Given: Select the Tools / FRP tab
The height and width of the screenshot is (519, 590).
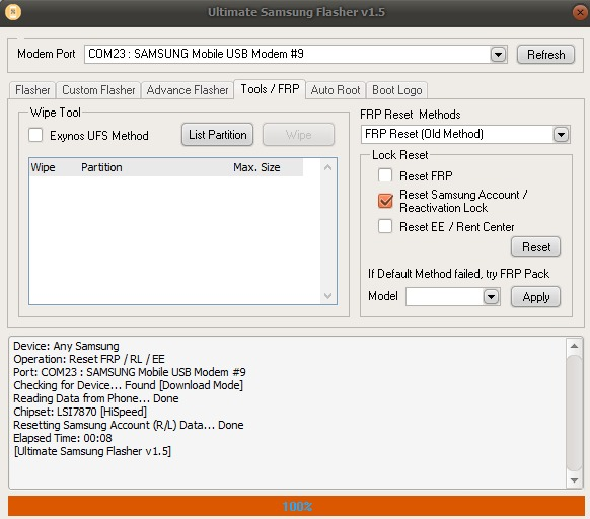Looking at the screenshot, I should [x=269, y=89].
